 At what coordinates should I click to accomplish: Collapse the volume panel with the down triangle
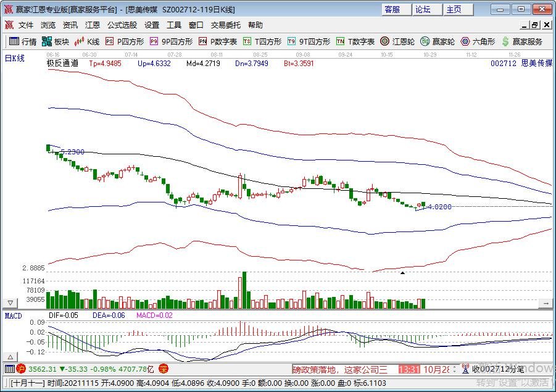point(10,303)
